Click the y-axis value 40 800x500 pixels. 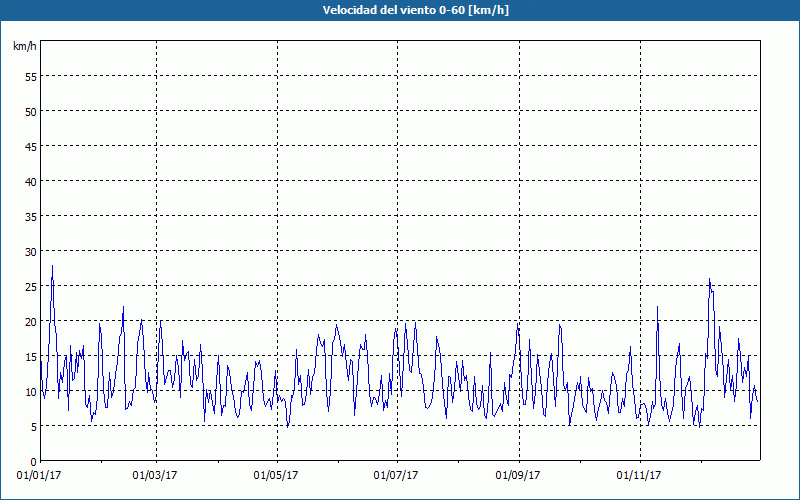pyautogui.click(x=31, y=182)
